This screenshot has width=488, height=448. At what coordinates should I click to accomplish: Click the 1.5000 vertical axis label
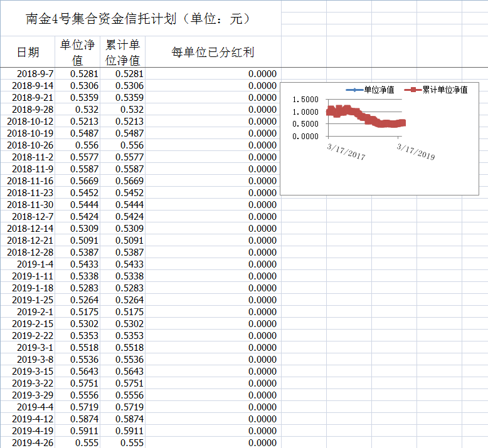pyautogui.click(x=305, y=100)
